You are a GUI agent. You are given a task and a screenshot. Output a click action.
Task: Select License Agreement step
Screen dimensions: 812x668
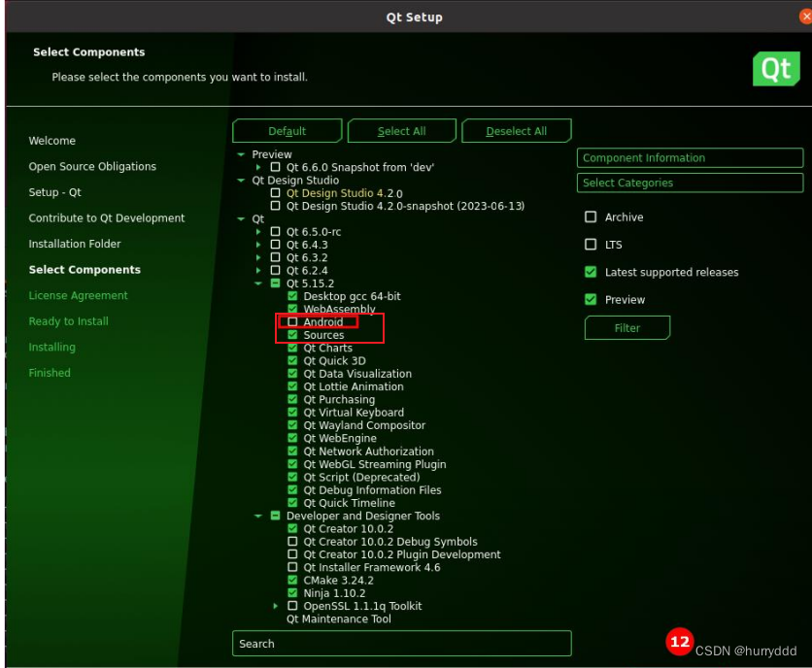pos(79,295)
